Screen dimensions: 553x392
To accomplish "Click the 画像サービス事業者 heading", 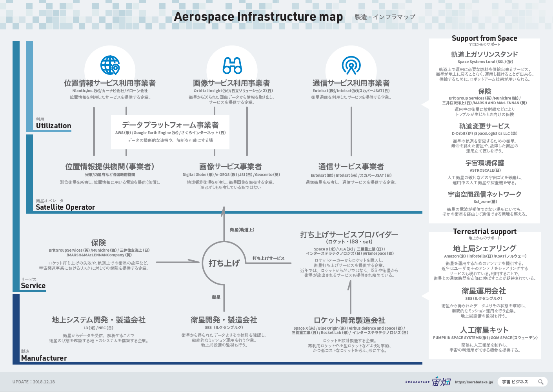I will click(231, 167).
